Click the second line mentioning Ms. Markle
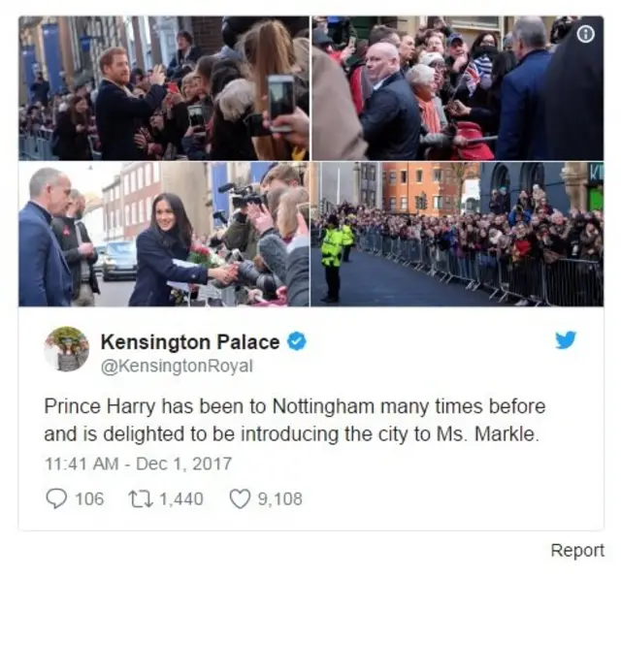 tap(291, 434)
